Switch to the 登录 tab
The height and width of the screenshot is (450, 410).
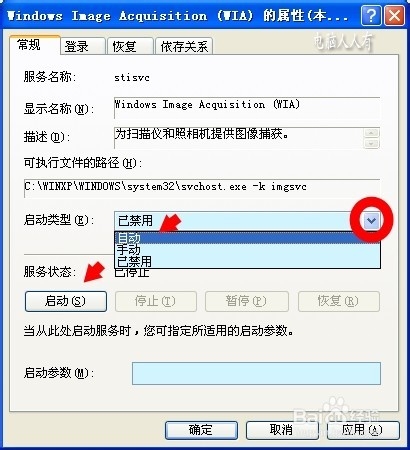click(x=82, y=46)
